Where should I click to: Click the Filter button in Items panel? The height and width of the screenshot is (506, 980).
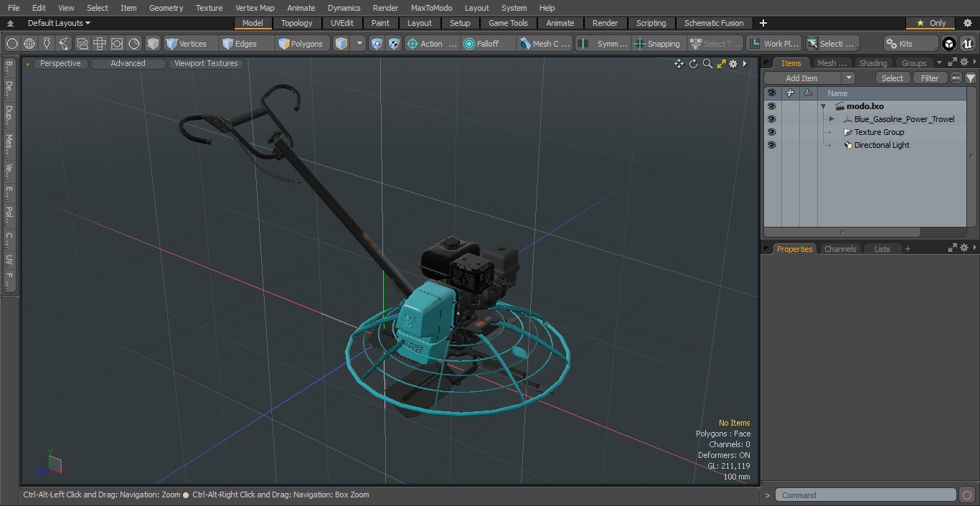pos(930,78)
